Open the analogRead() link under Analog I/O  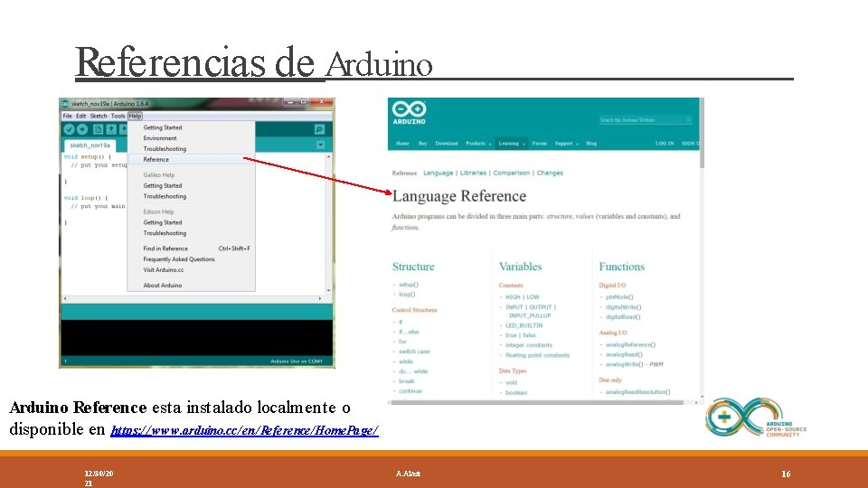point(624,354)
